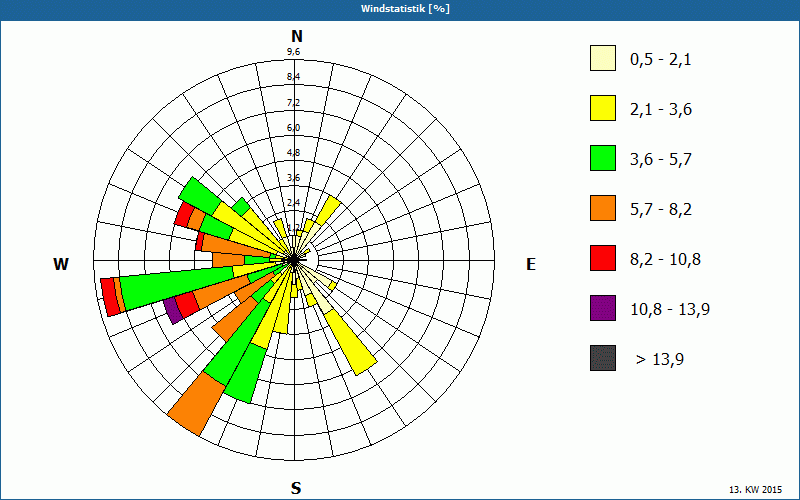Click the red 8,2 - 10,8 legend swatch

click(x=603, y=258)
